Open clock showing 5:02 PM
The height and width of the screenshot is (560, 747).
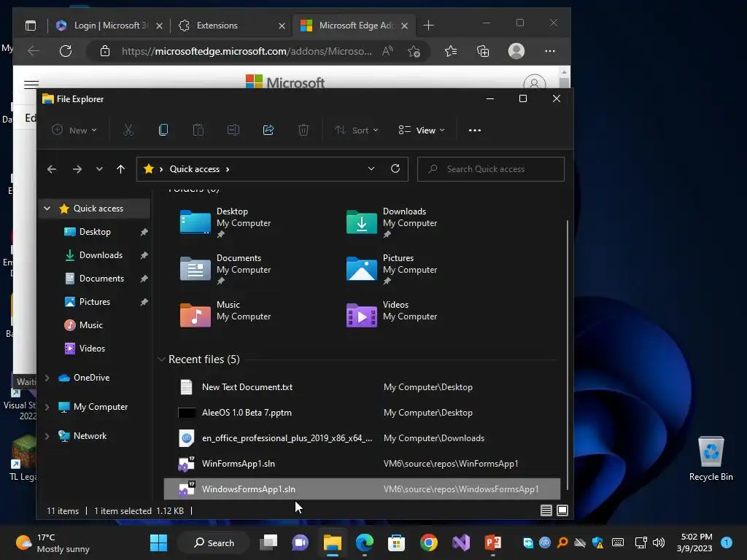pyautogui.click(x=694, y=542)
